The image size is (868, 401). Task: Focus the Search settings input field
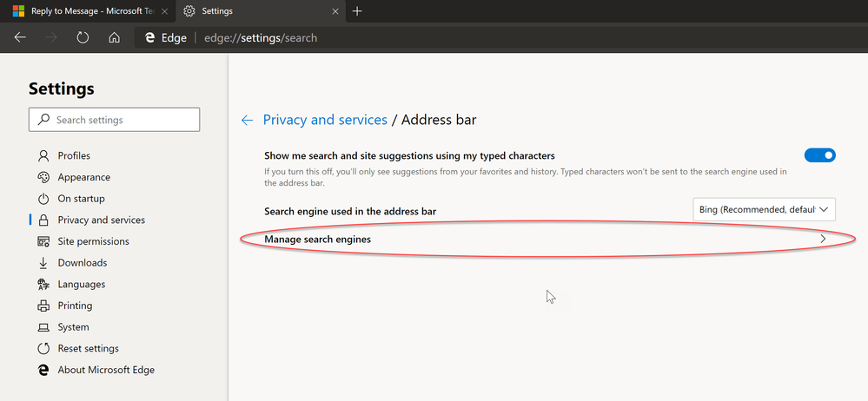pyautogui.click(x=114, y=120)
